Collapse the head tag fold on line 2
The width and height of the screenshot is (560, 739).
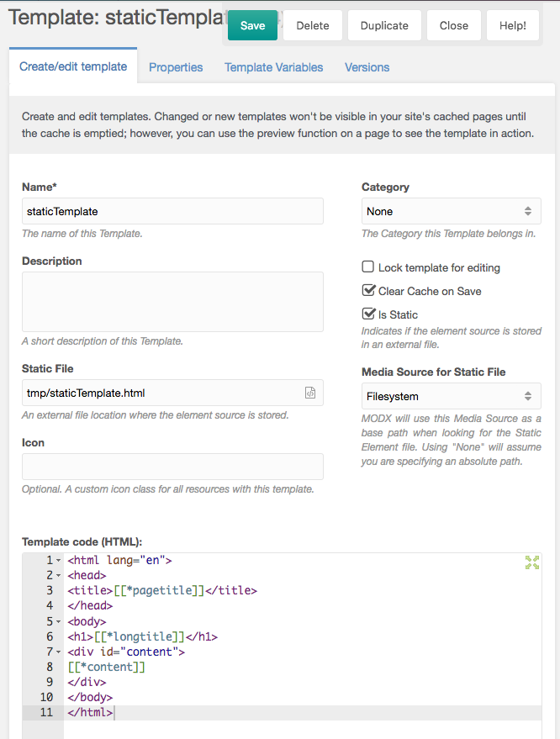tap(59, 576)
